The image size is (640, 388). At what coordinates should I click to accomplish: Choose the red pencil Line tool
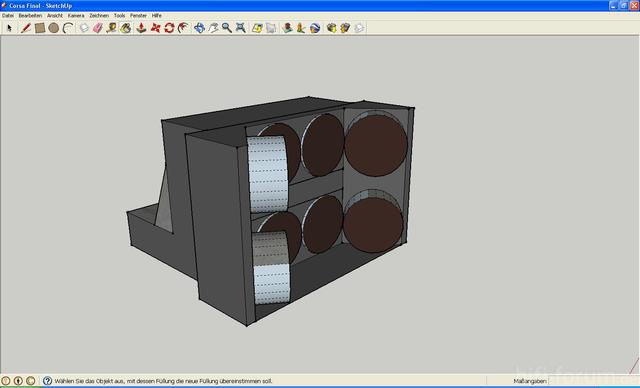(26, 28)
